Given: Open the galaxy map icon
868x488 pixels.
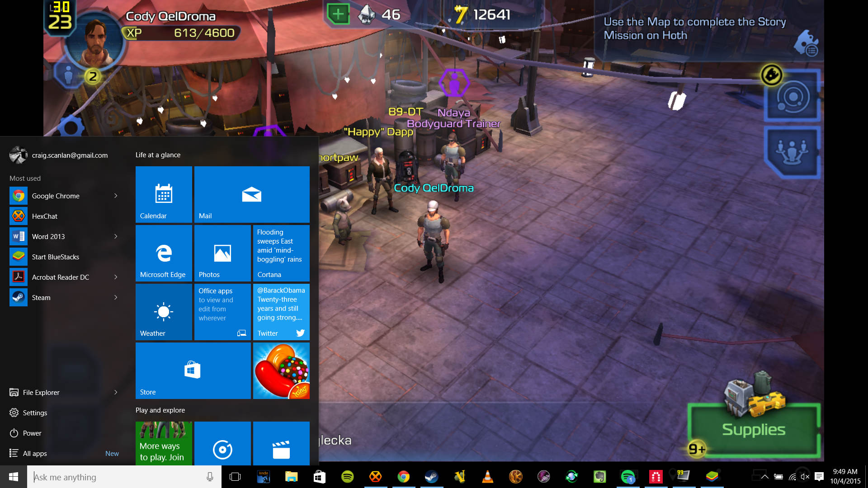Looking at the screenshot, I should click(793, 97).
